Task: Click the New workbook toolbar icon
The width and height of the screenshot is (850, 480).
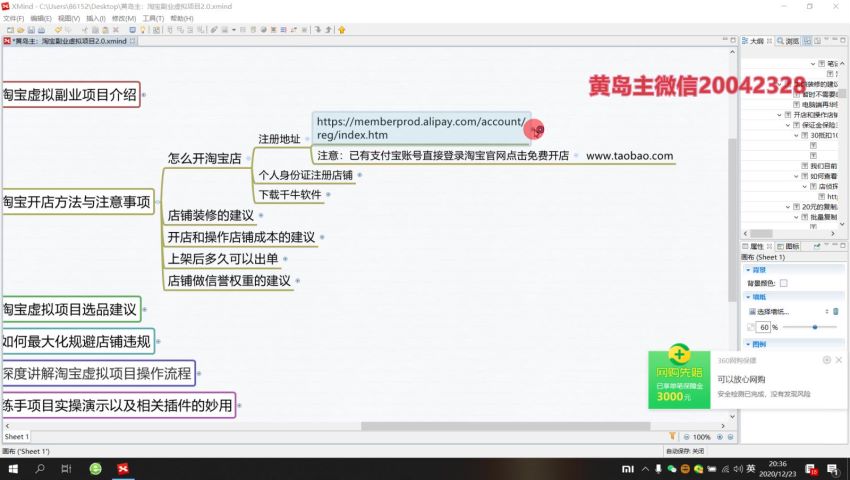Action: [9, 30]
